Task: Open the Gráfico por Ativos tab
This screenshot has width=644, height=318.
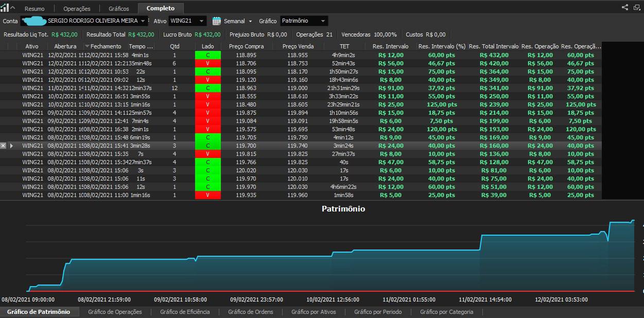Action: point(314,312)
